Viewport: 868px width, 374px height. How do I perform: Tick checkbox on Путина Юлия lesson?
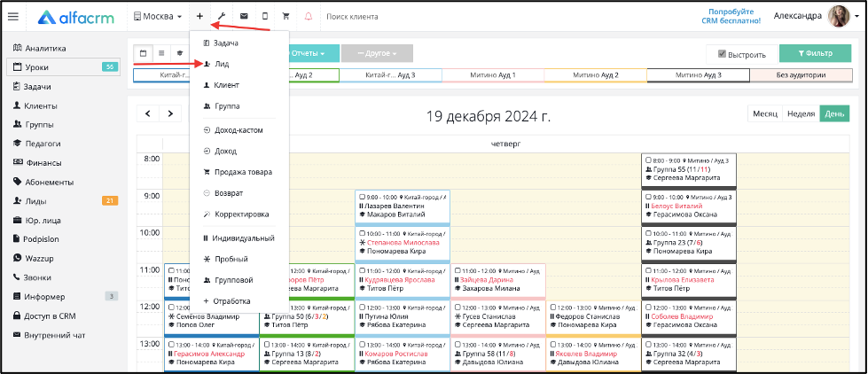pos(362,308)
